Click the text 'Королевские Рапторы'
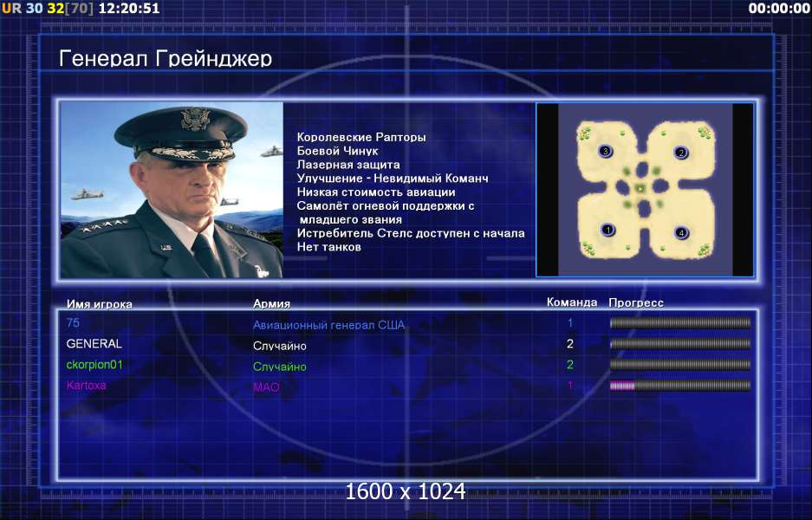Viewport: 812px width, 520px height. [x=361, y=137]
